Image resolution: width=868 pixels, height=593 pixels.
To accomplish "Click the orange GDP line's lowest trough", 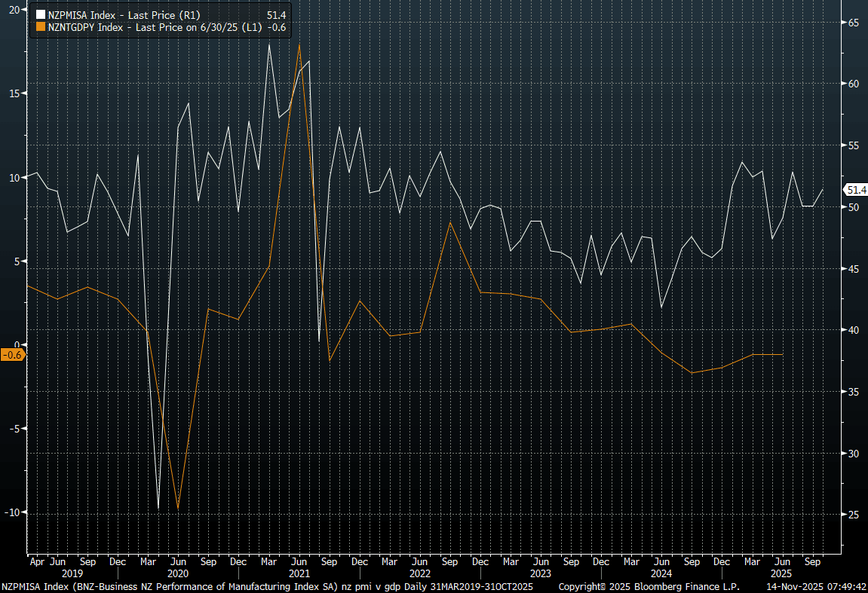I will tap(178, 509).
